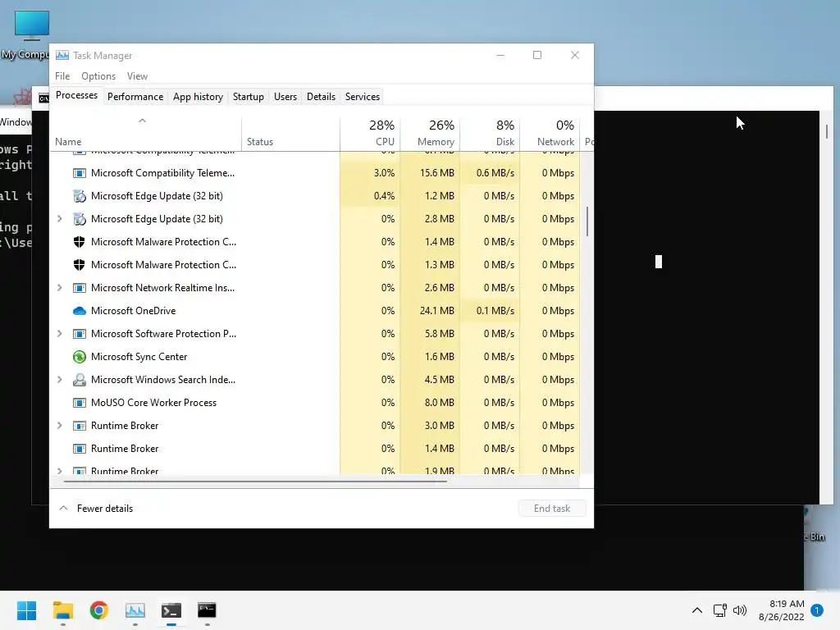Show hidden system tray icons
Screen dimensions: 840x630
click(x=697, y=610)
